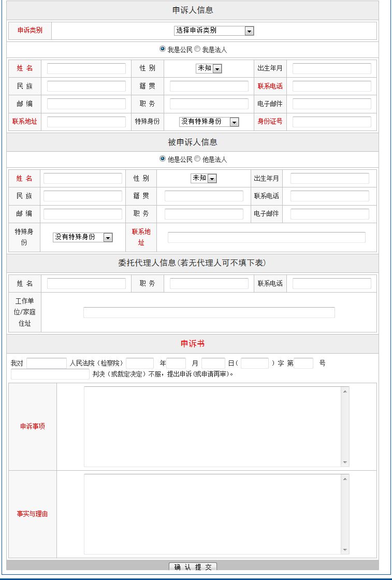Viewport: 392px width, 580px height.
Task: Click 联系地址 field in 被申诉人信息 section
Action: point(266,237)
